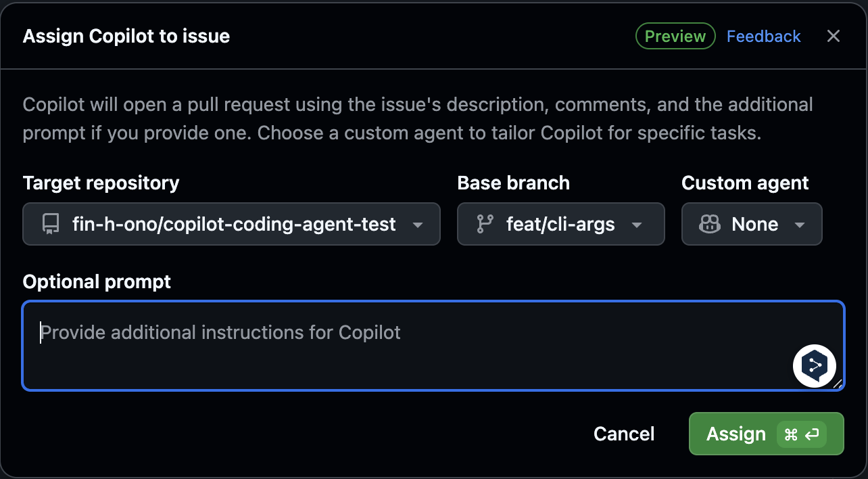The width and height of the screenshot is (868, 479).
Task: Select fin-h-ono/copilot-coding-agent-test repository name
Action: [x=234, y=224]
